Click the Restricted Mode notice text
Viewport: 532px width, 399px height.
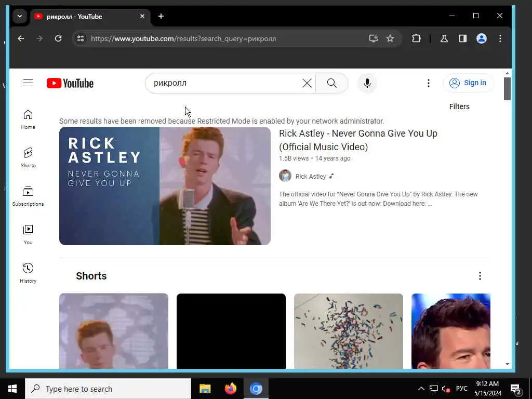pyautogui.click(x=221, y=121)
